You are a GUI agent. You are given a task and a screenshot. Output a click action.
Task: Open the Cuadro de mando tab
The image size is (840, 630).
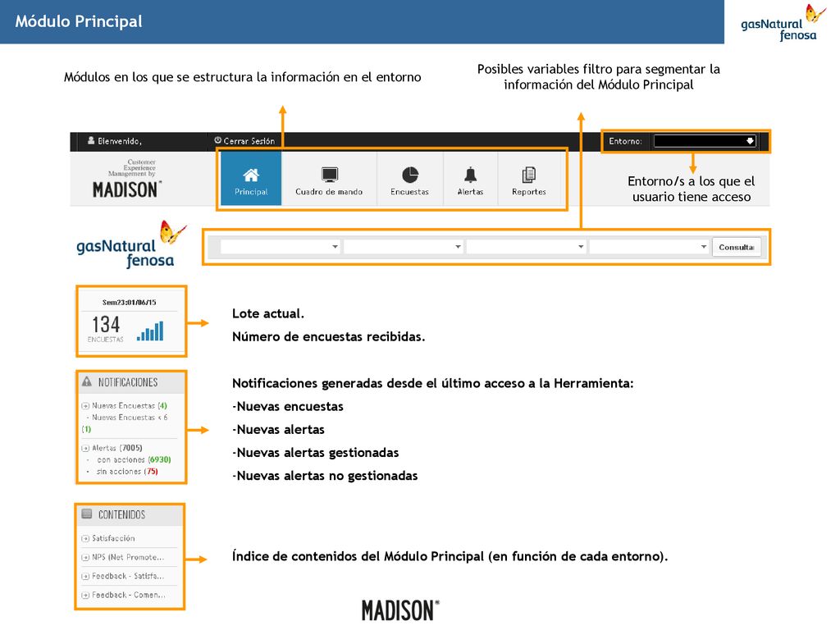click(329, 178)
